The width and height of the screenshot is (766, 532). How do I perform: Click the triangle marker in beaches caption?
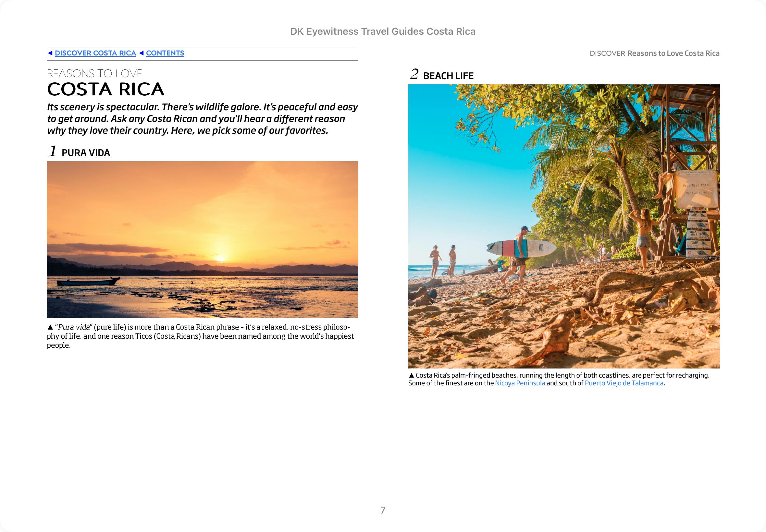point(411,376)
